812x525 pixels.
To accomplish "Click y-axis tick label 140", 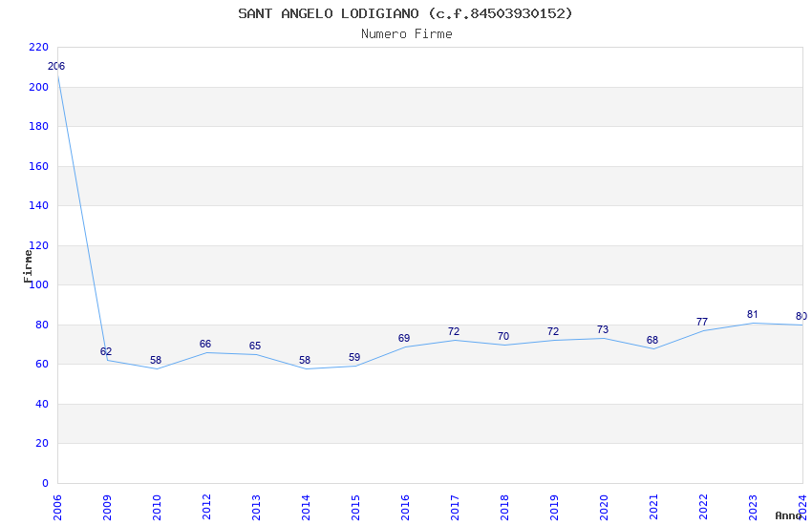I will (39, 205).
